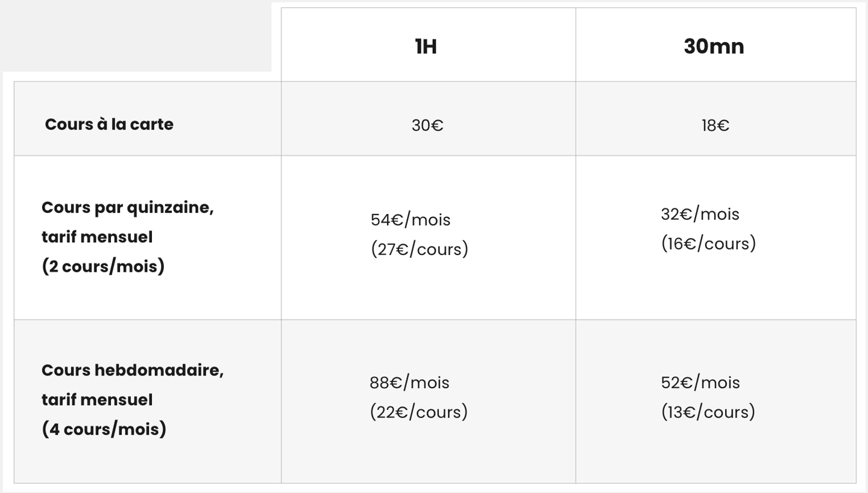The height and width of the screenshot is (493, 868).
Task: Click the (4 cours/mois) text
Action: pyautogui.click(x=104, y=429)
